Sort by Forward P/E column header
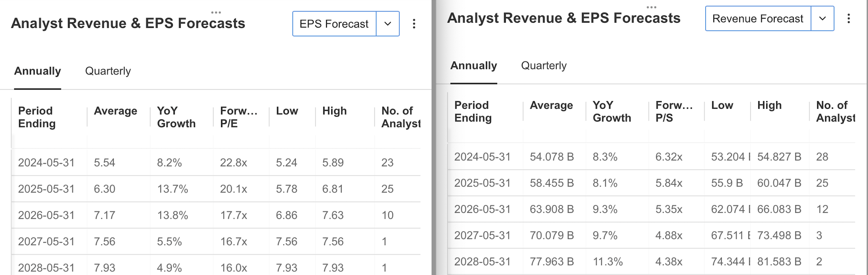 (239, 117)
